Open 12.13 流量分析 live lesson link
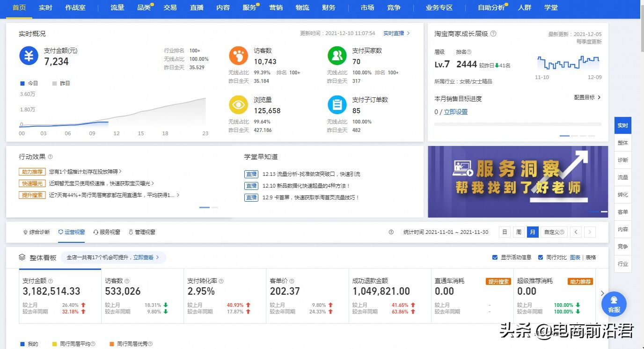644x349 pixels. click(x=311, y=174)
